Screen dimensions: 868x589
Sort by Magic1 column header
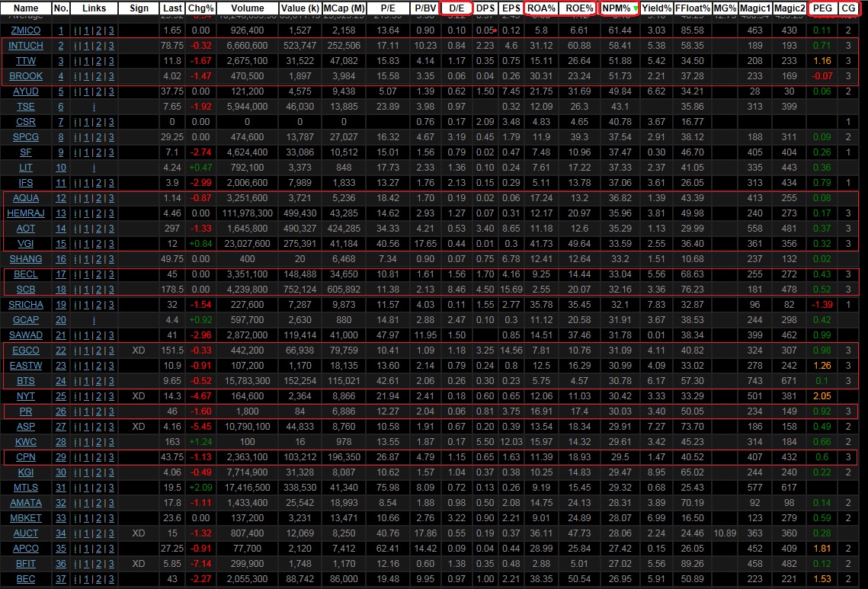(x=755, y=8)
